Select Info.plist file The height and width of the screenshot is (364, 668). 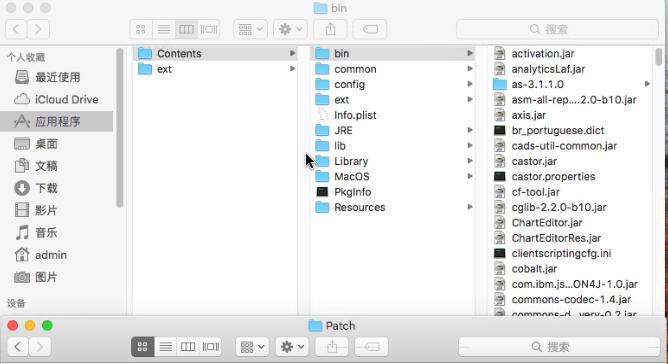point(393,115)
